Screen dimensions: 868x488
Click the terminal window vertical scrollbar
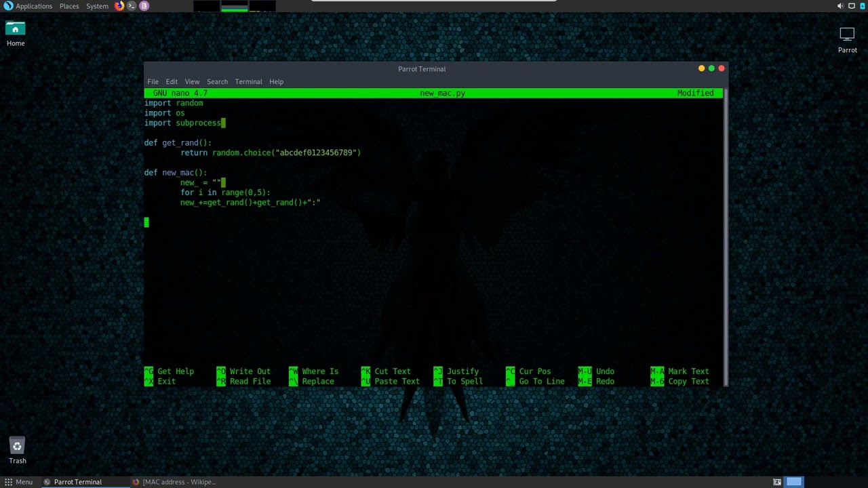726,237
